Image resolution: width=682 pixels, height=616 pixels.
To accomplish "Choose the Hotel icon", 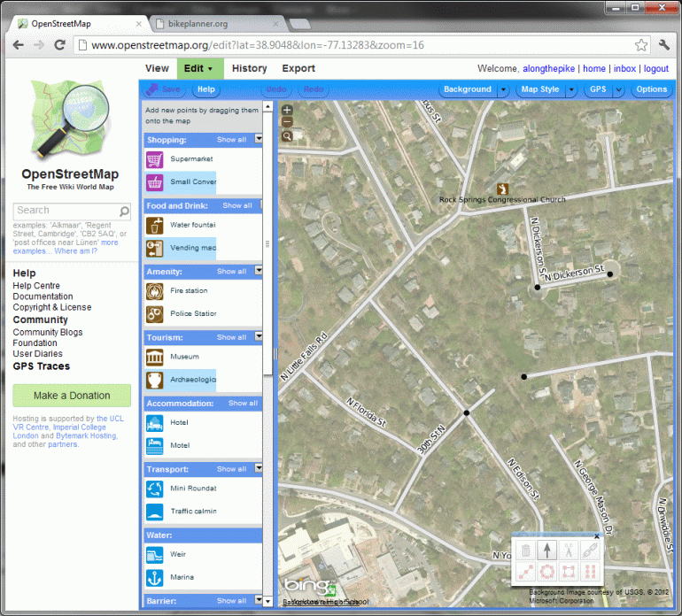I will pyautogui.click(x=154, y=423).
